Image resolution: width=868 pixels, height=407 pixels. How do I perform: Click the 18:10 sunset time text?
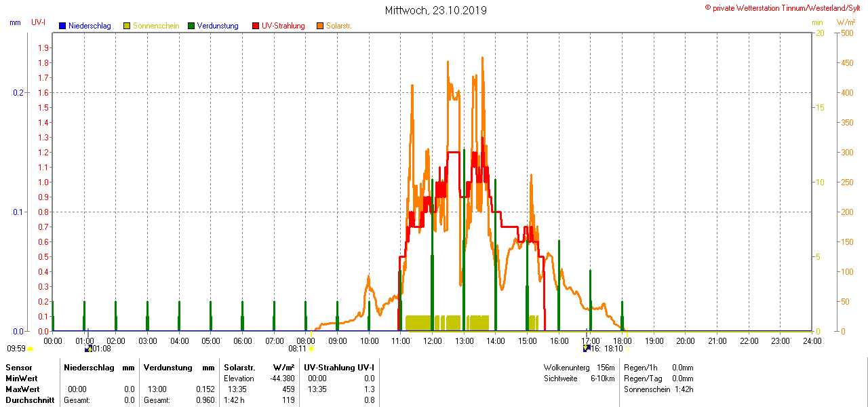pos(614,349)
